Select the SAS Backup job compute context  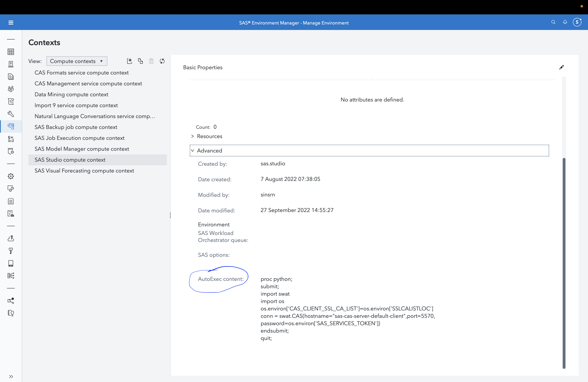[76, 127]
